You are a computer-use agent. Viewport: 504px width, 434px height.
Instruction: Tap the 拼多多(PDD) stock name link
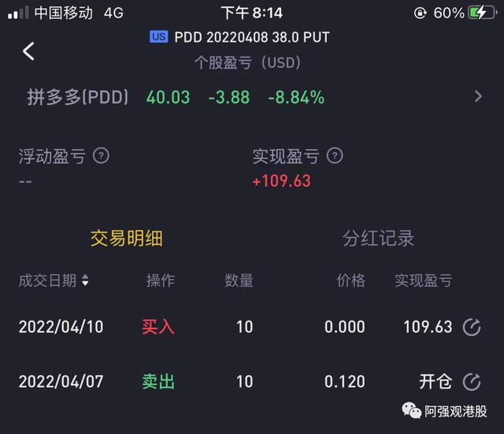click(x=78, y=97)
